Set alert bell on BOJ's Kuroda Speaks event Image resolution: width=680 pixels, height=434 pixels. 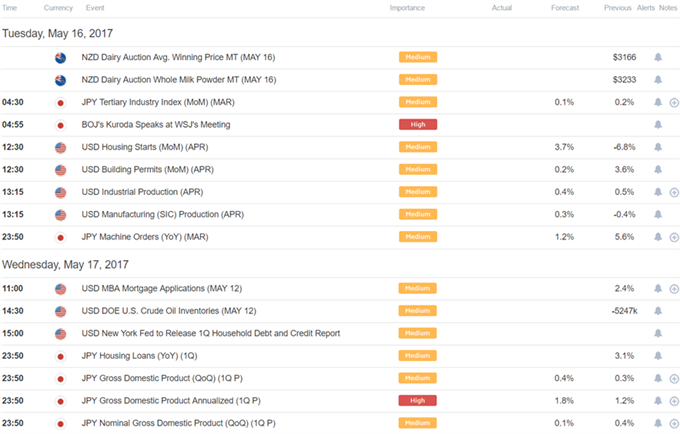click(657, 125)
